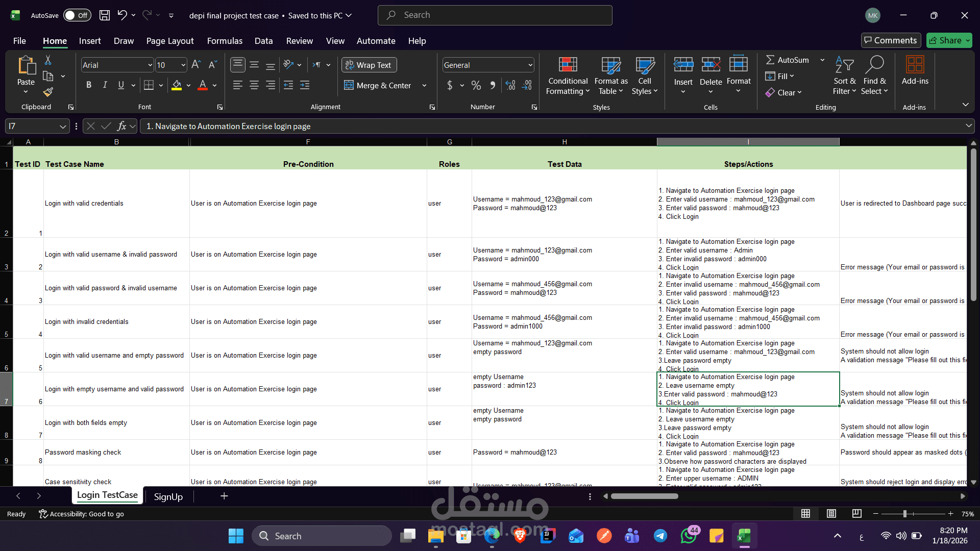This screenshot has height=551, width=980.
Task: Click the Share button
Action: [949, 40]
